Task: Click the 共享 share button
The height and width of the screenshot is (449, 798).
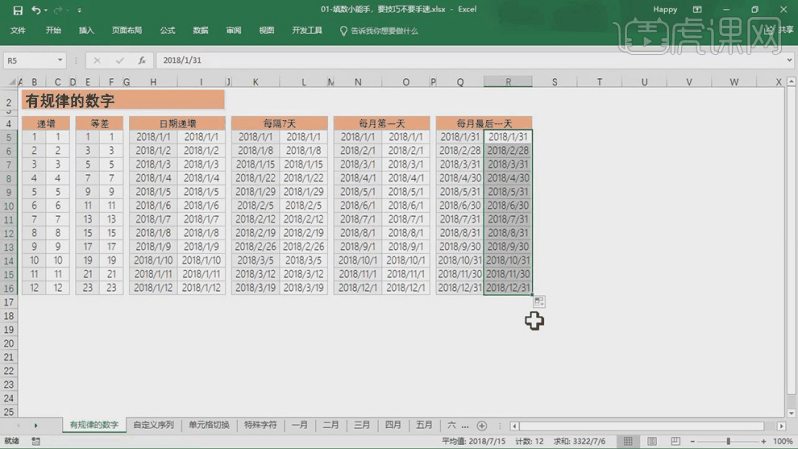Action: coord(780,31)
